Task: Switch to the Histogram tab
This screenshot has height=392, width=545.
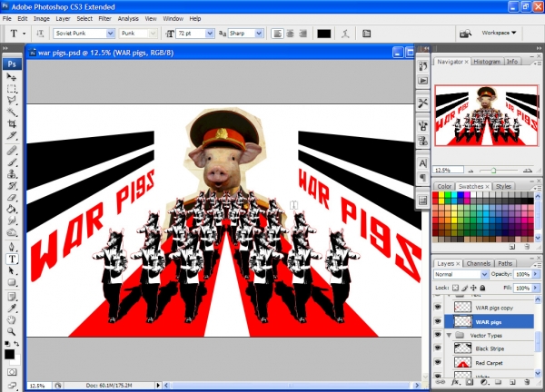Action: (x=487, y=62)
